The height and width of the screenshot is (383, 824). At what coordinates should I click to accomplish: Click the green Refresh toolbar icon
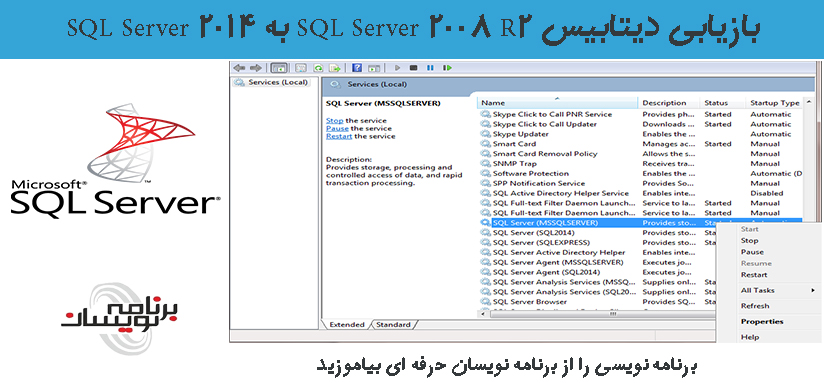318,68
